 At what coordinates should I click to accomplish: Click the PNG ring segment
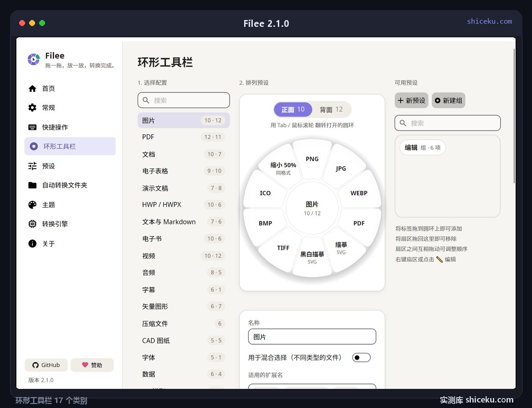(x=312, y=159)
